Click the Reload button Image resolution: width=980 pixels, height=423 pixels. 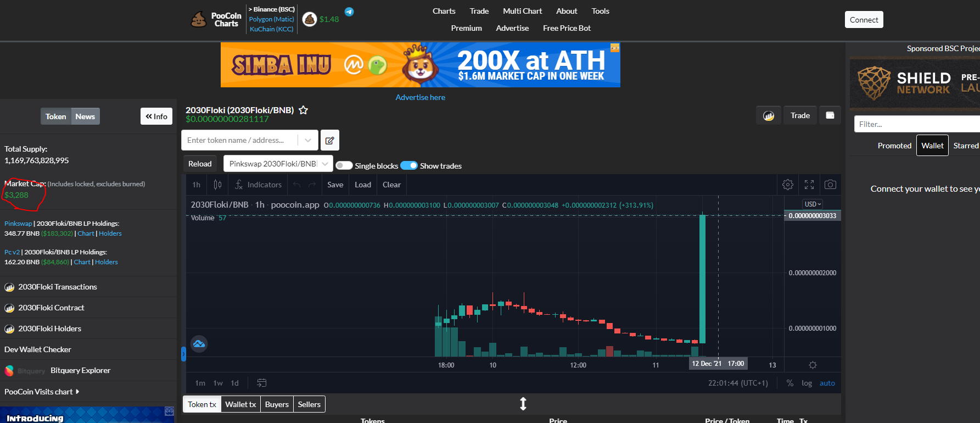click(200, 164)
